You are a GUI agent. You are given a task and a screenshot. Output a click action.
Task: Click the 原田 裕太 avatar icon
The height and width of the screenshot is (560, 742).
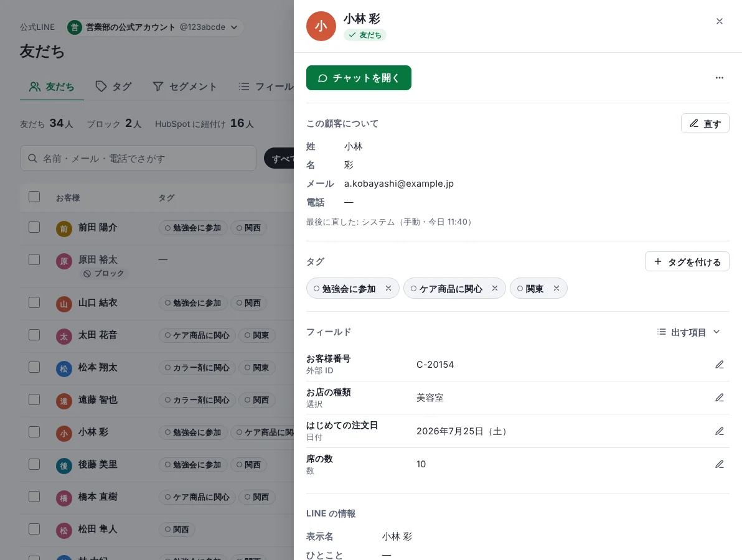(64, 261)
